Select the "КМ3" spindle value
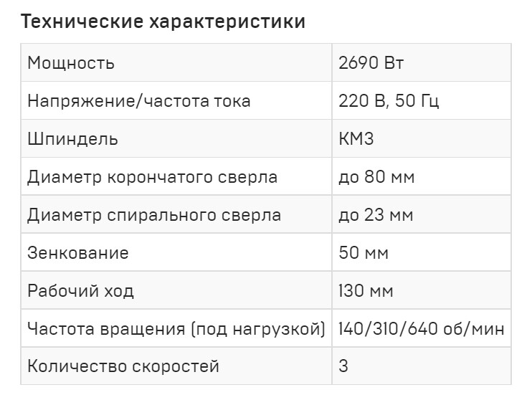 [356, 139]
